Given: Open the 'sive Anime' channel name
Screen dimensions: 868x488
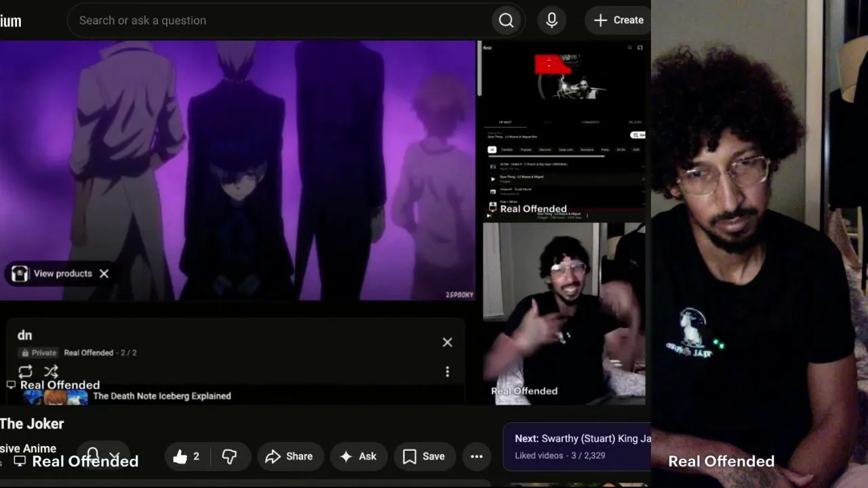Looking at the screenshot, I should [x=28, y=448].
